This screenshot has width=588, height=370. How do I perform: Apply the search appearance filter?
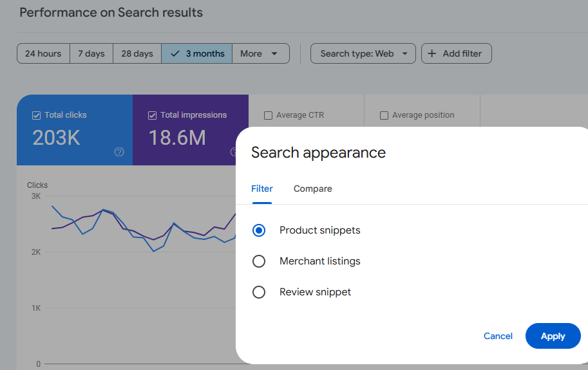click(553, 336)
